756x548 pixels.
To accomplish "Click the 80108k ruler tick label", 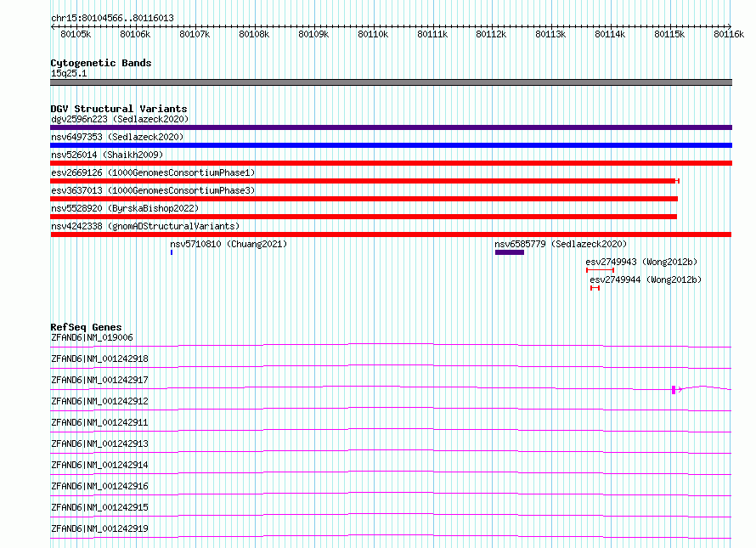I will click(x=254, y=34).
